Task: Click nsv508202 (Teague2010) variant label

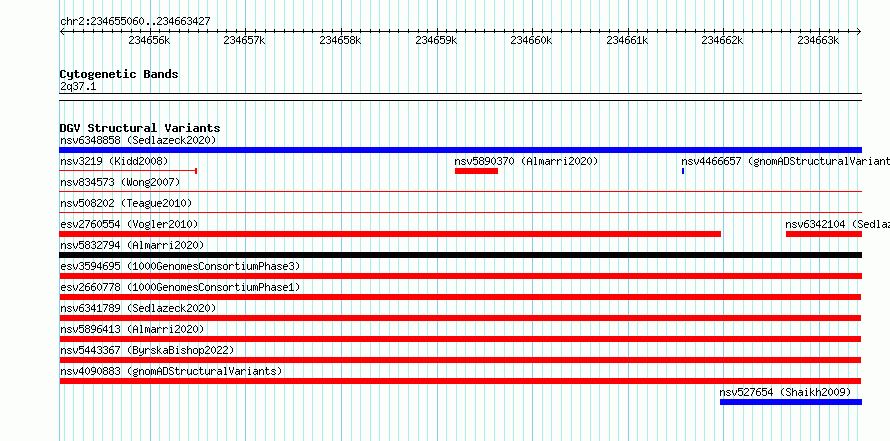Action: click(x=126, y=203)
